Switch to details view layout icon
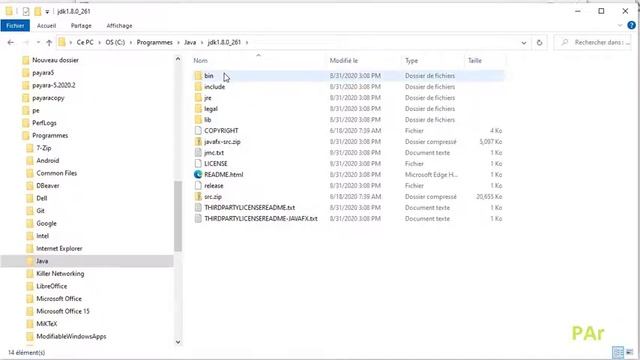Viewport: 640px width, 360px height. tap(618, 352)
